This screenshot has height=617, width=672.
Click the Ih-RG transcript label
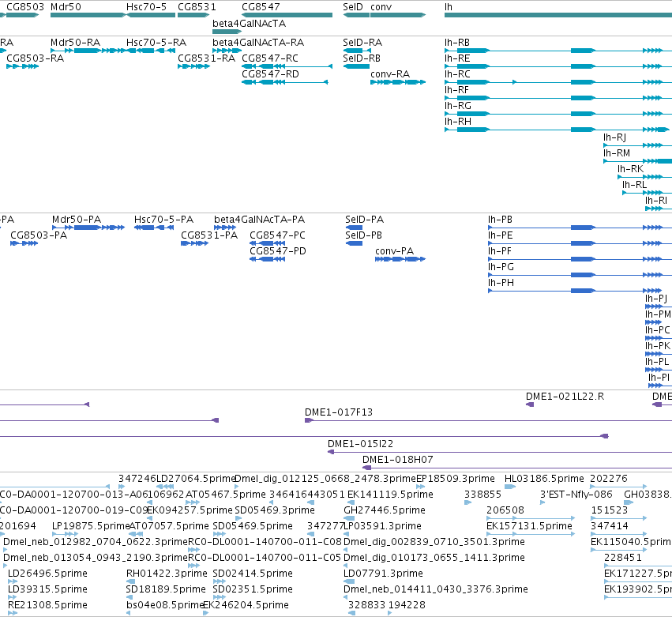(x=458, y=106)
